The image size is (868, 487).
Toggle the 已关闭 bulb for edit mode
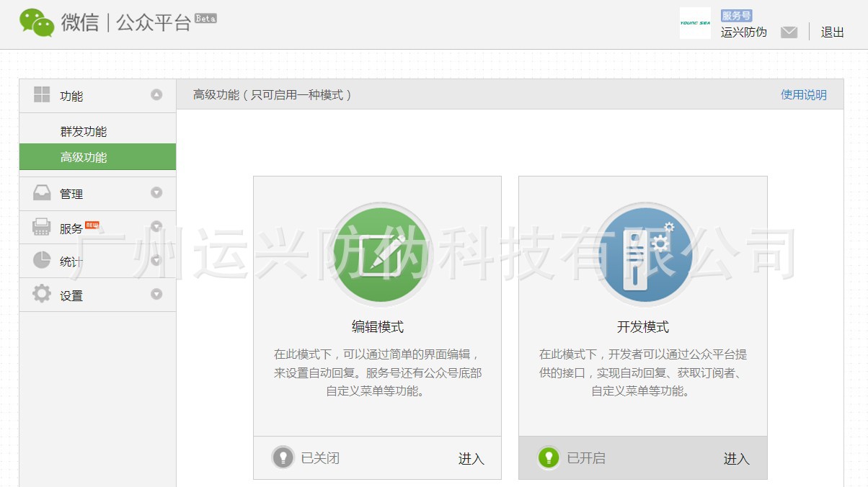[283, 457]
